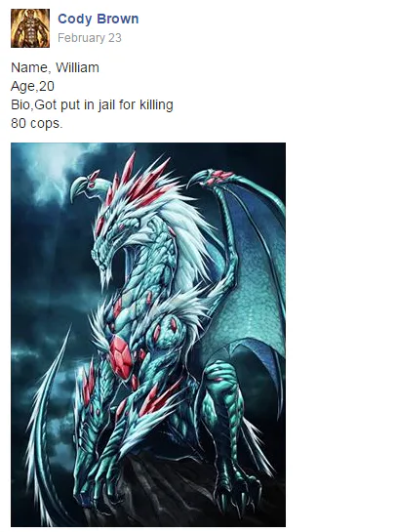
Task: Click the dragon's rear clawed foot
Action: (237, 489)
